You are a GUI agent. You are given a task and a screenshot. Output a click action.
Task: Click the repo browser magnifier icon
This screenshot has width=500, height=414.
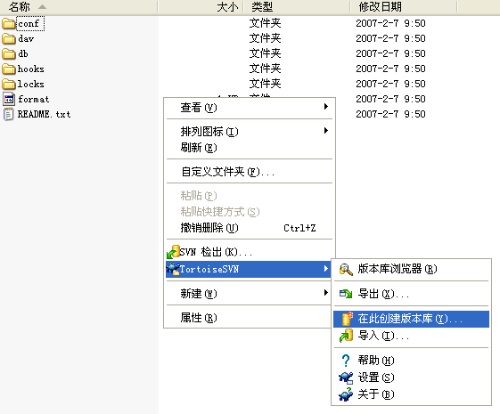click(346, 269)
